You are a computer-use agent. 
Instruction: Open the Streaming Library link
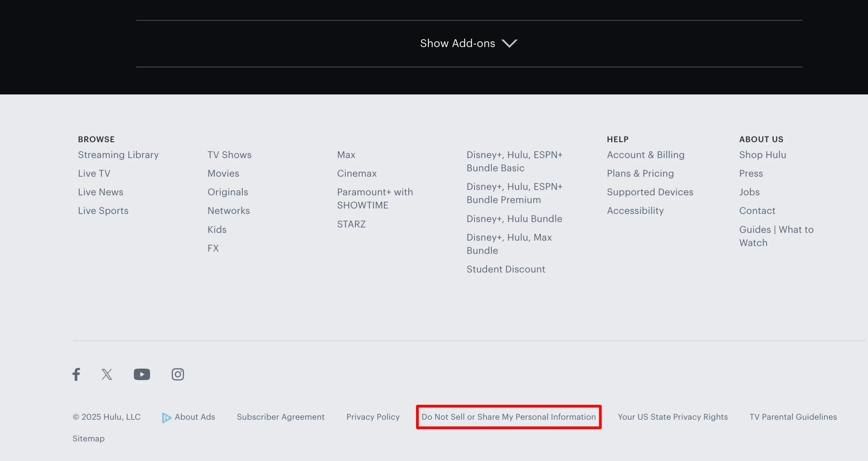[118, 155]
